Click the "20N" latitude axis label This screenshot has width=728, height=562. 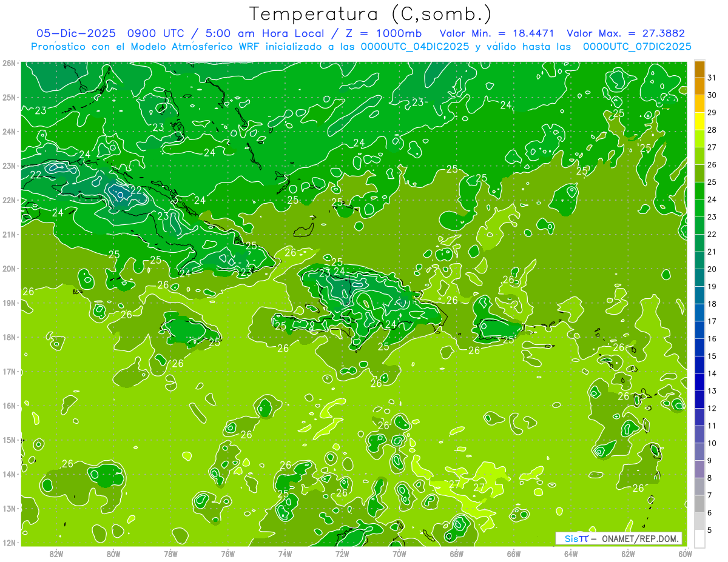pos(9,269)
